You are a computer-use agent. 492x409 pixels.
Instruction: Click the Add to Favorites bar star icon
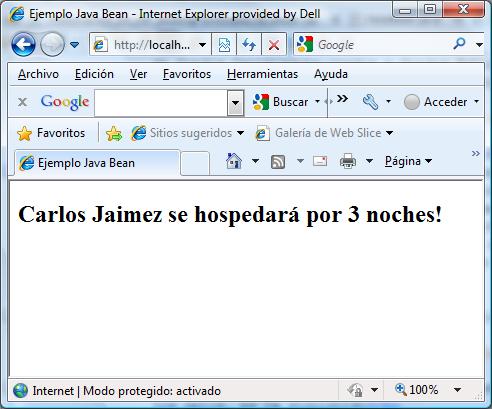point(114,134)
